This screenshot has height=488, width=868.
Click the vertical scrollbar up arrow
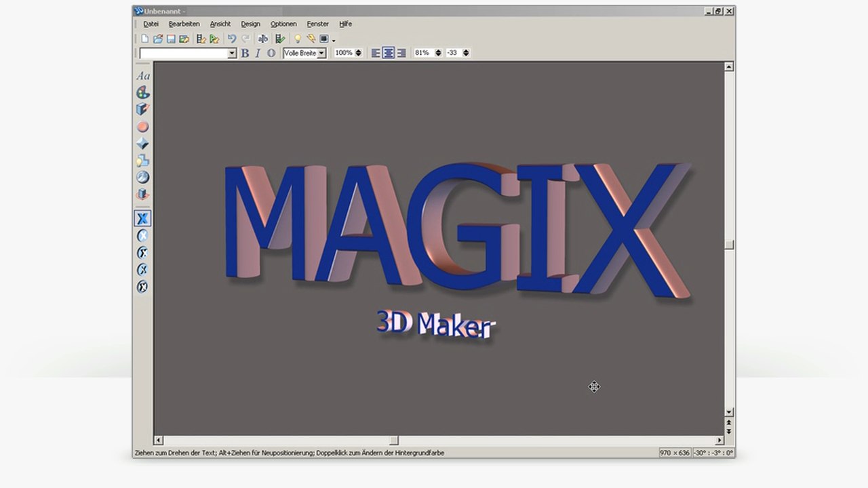coord(729,66)
